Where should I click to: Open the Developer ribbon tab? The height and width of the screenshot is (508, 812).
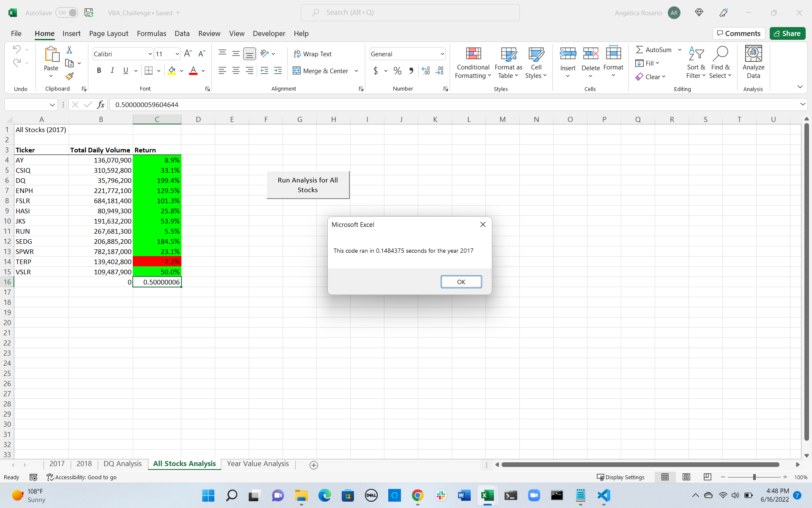click(269, 33)
